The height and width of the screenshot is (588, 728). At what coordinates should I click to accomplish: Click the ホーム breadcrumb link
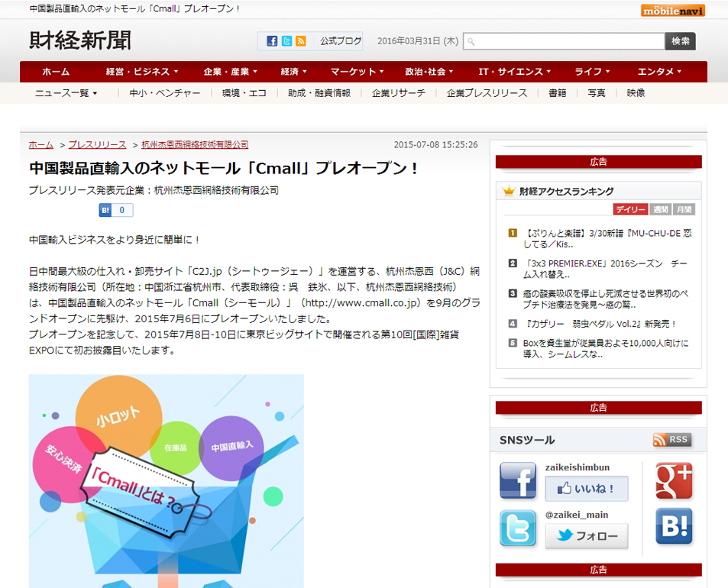tap(40, 145)
